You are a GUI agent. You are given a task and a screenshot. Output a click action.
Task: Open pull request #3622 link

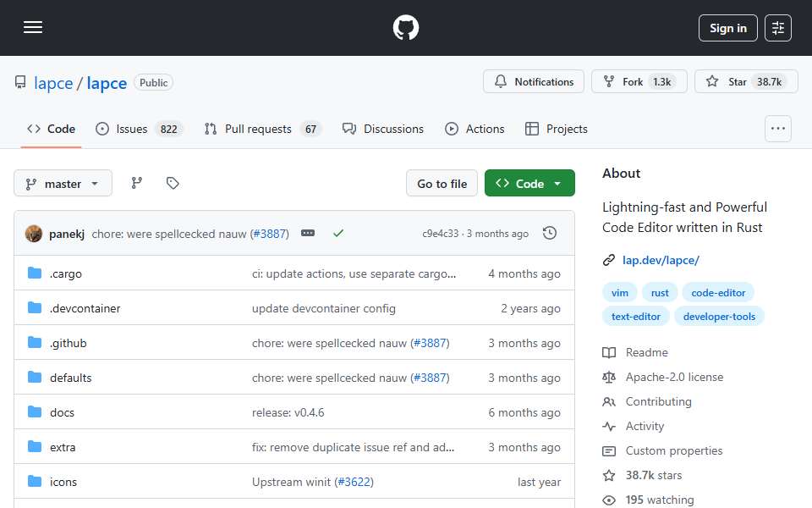[354, 482]
